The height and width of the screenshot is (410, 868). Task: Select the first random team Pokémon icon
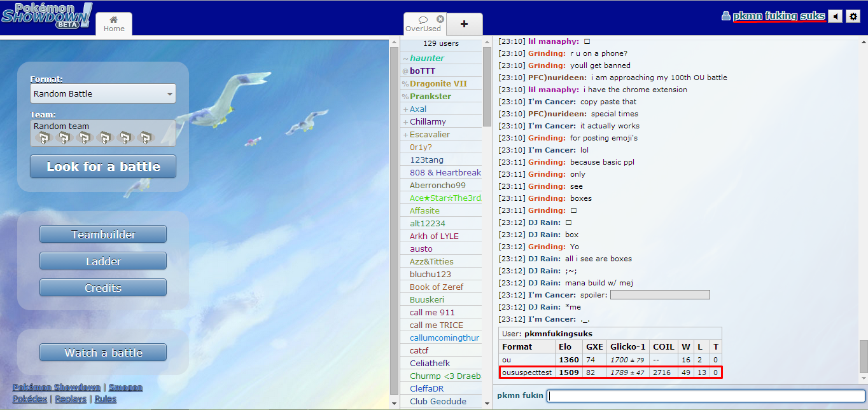43,137
